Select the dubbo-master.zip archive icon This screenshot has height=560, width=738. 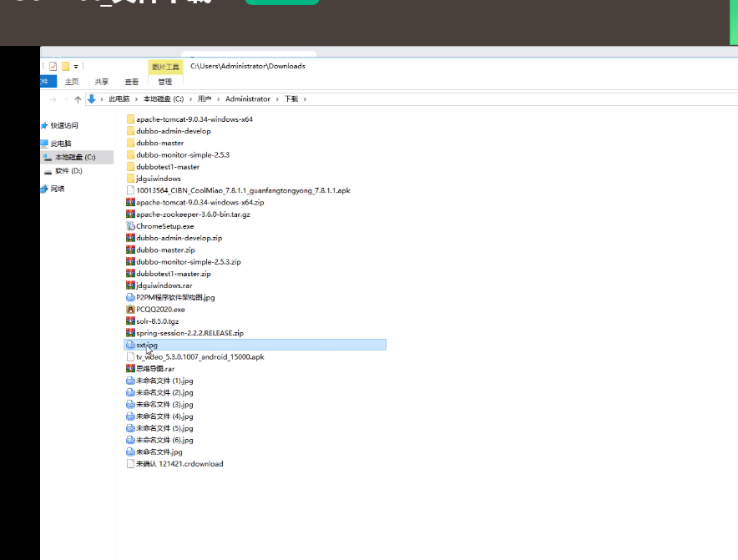click(130, 250)
